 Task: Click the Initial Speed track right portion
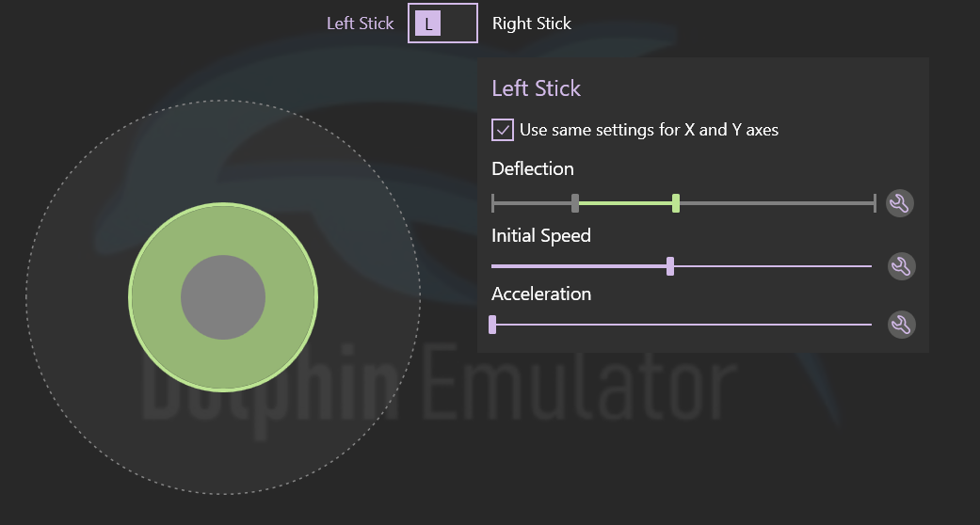773,266
